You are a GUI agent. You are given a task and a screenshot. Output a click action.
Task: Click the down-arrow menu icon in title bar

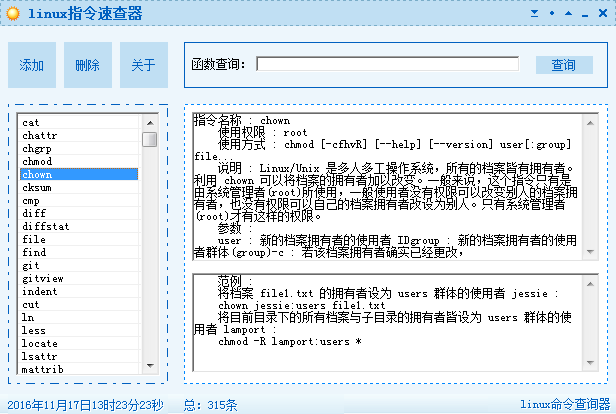[x=535, y=13]
